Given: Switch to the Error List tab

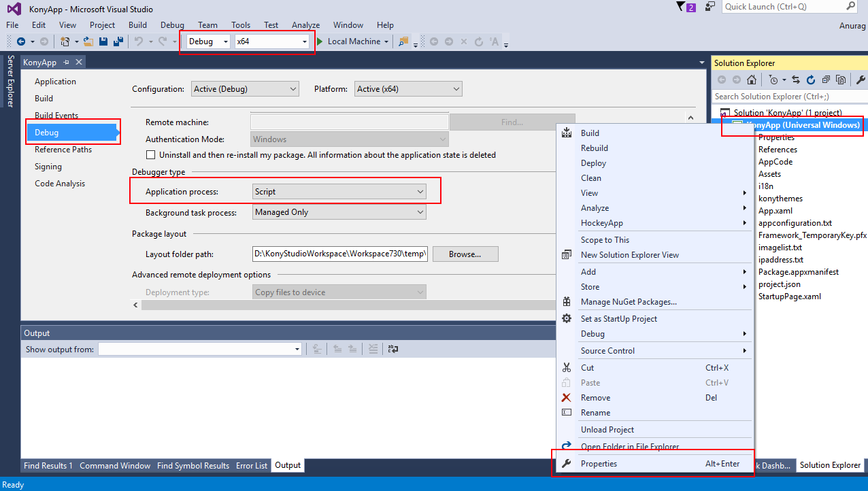Looking at the screenshot, I should 252,466.
